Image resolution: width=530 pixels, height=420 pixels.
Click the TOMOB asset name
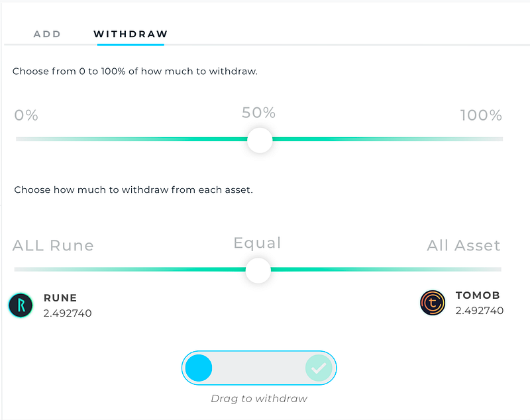click(x=478, y=295)
